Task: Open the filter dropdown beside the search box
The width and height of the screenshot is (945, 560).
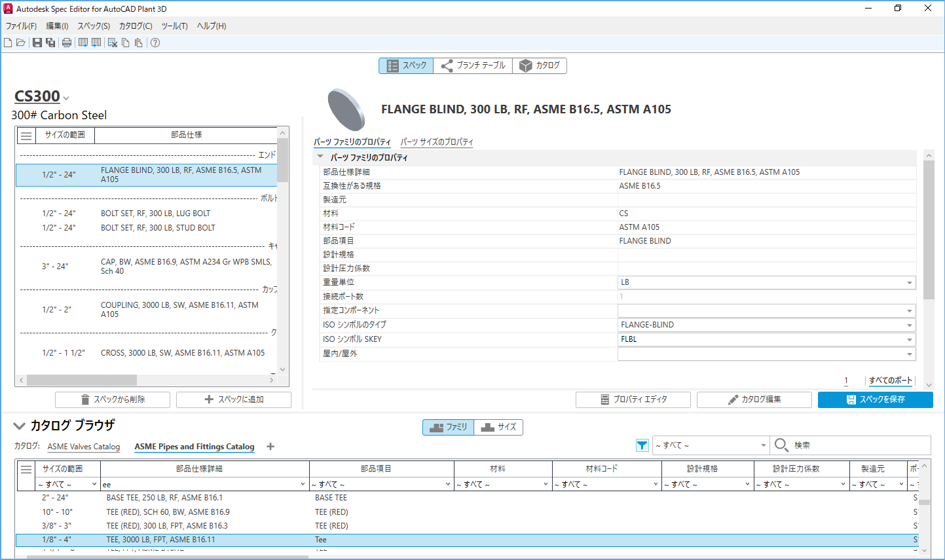Action: click(711, 445)
